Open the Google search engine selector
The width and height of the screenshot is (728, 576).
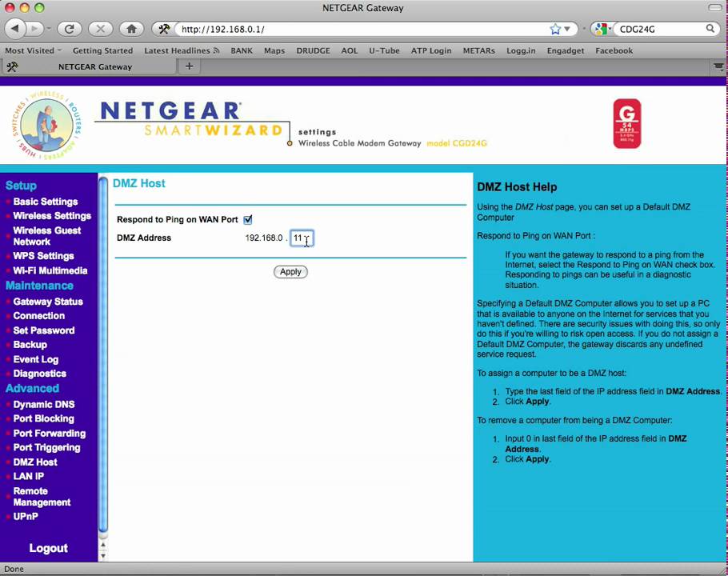pos(602,29)
